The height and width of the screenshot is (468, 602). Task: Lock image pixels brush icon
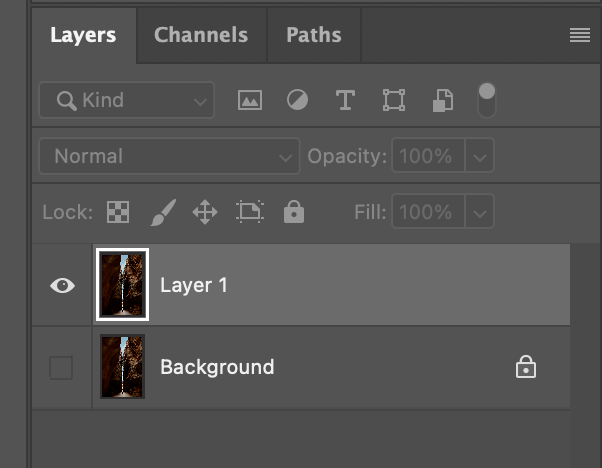164,212
